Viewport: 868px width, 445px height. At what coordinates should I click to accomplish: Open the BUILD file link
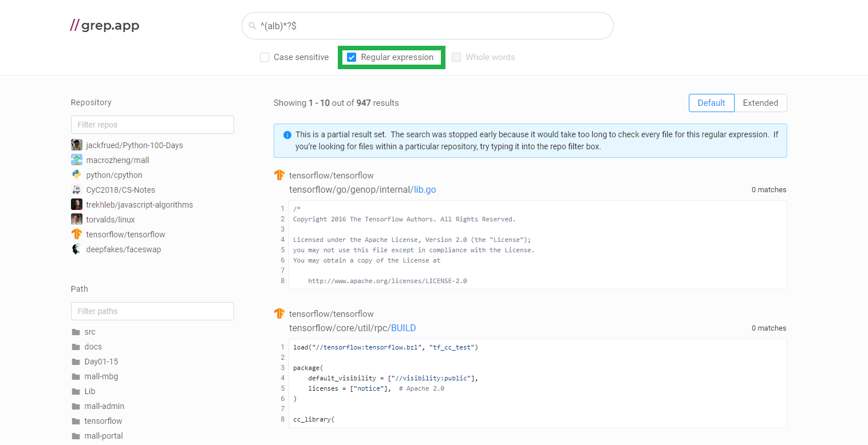403,328
